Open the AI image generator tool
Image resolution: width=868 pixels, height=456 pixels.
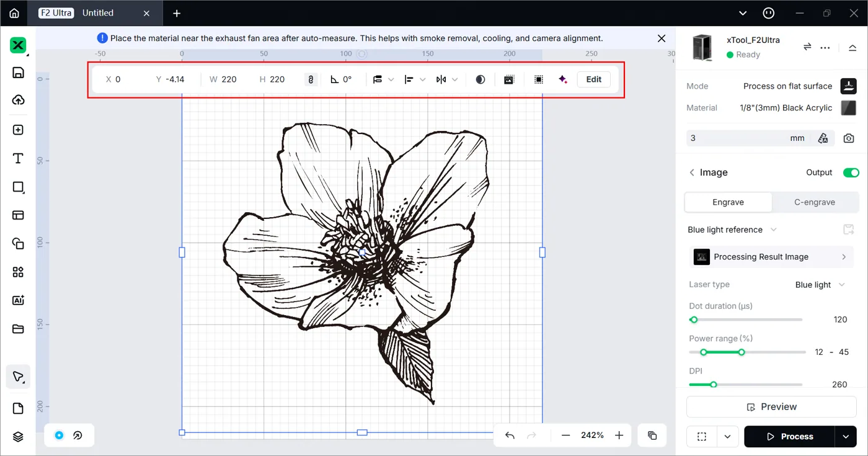click(x=18, y=300)
